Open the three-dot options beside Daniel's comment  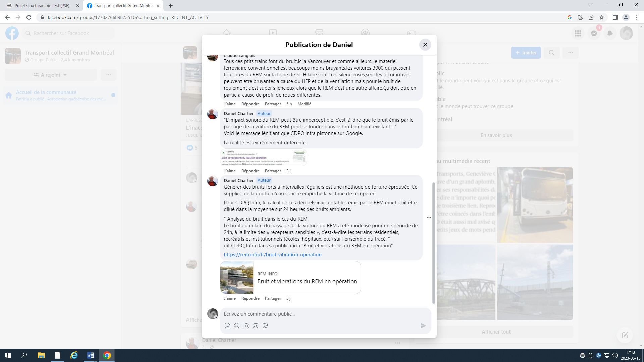coord(429,218)
